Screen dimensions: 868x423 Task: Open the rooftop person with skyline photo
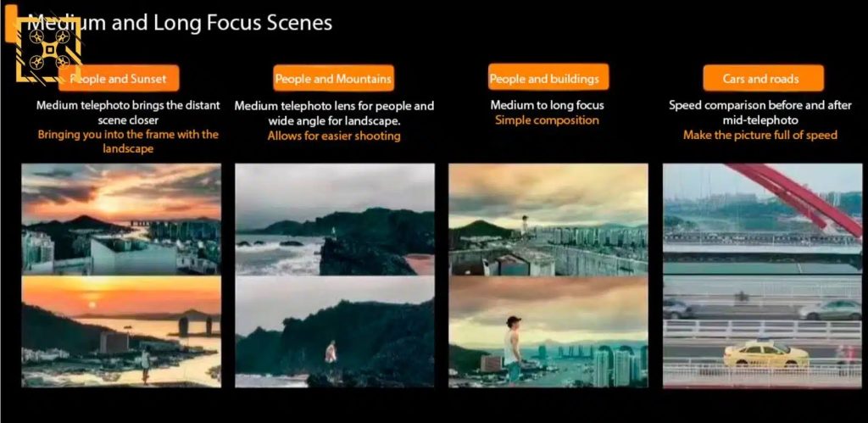[x=548, y=220]
